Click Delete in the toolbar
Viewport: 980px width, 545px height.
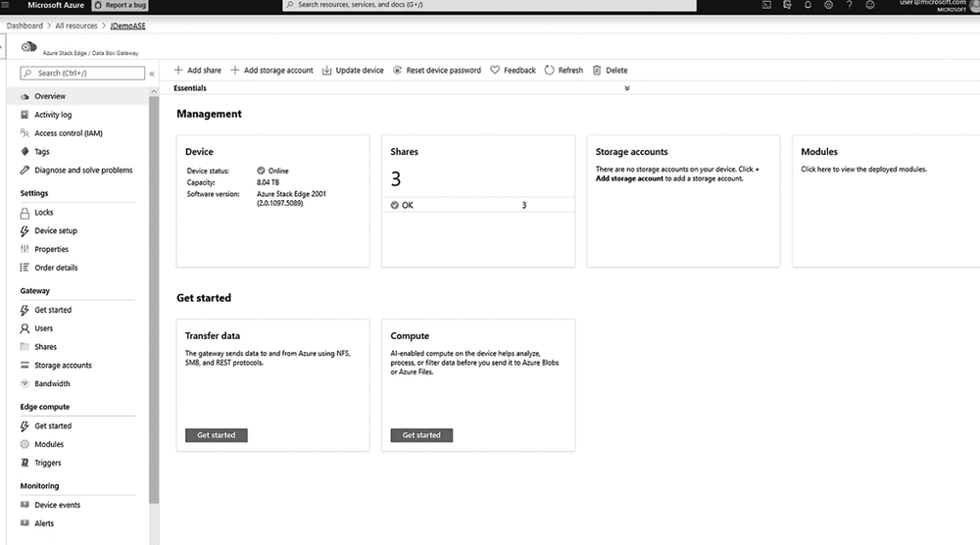[x=610, y=70]
